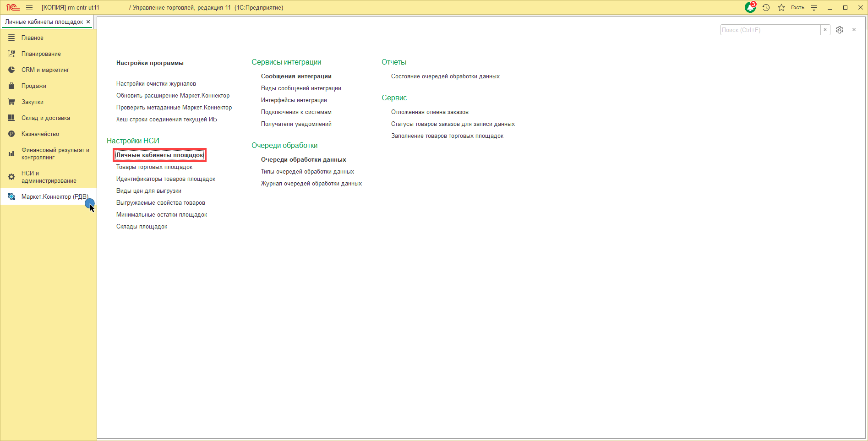Click the Маркет.Коннектор section icon
The width and height of the screenshot is (868, 441).
11,196
